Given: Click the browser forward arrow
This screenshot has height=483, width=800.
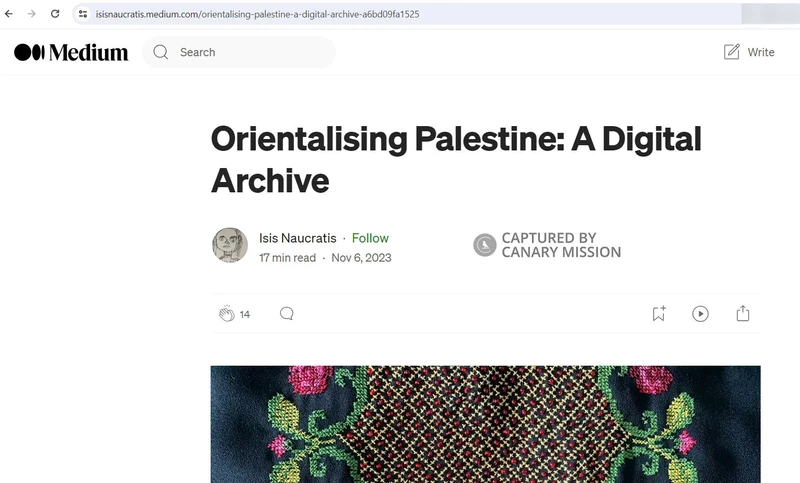Looking at the screenshot, I should (32, 14).
